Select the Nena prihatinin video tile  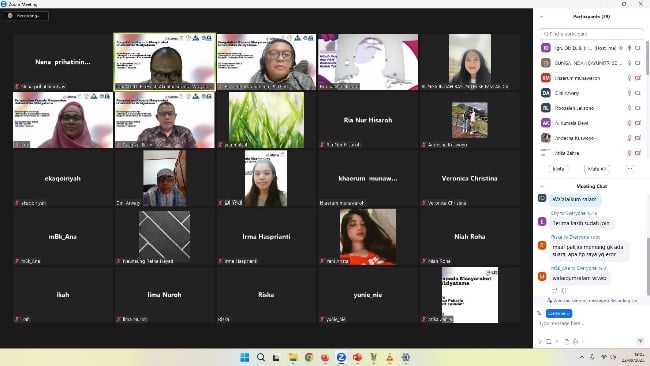click(63, 62)
